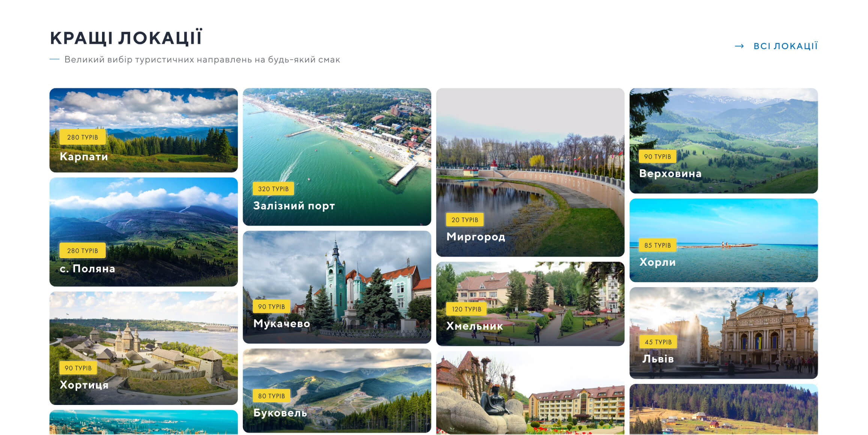The image size is (868, 435).
Task: Click the Буковель location title
Action: coord(280,413)
